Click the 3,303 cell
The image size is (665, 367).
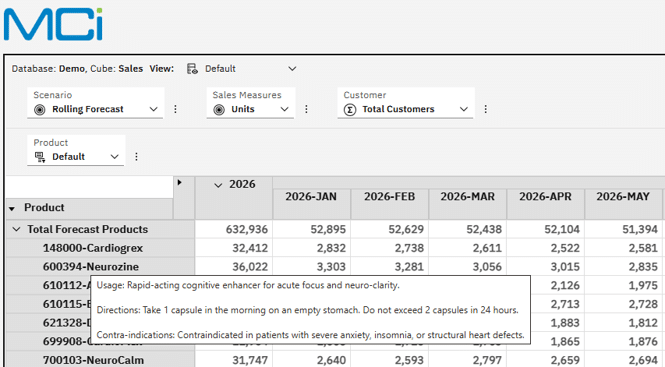pyautogui.click(x=312, y=266)
